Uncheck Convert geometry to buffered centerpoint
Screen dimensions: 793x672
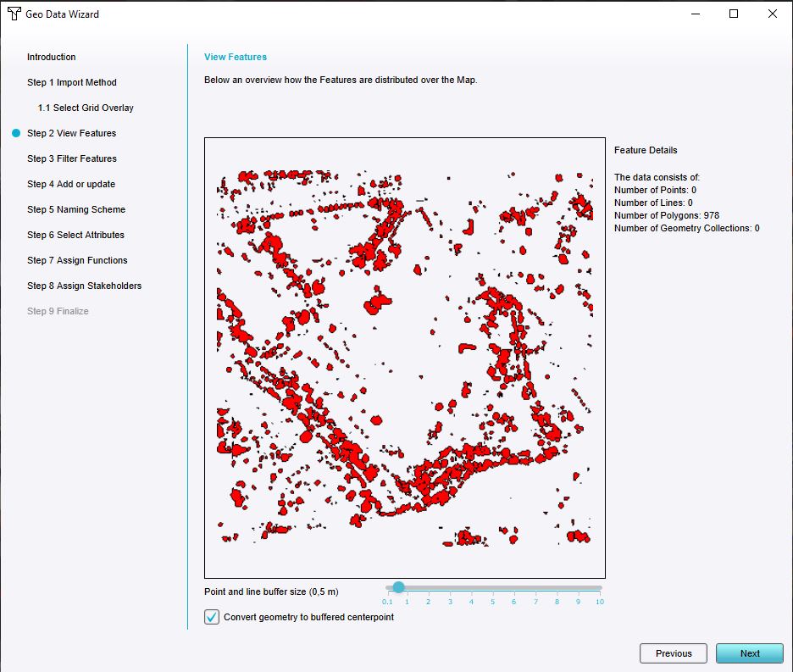tap(211, 617)
